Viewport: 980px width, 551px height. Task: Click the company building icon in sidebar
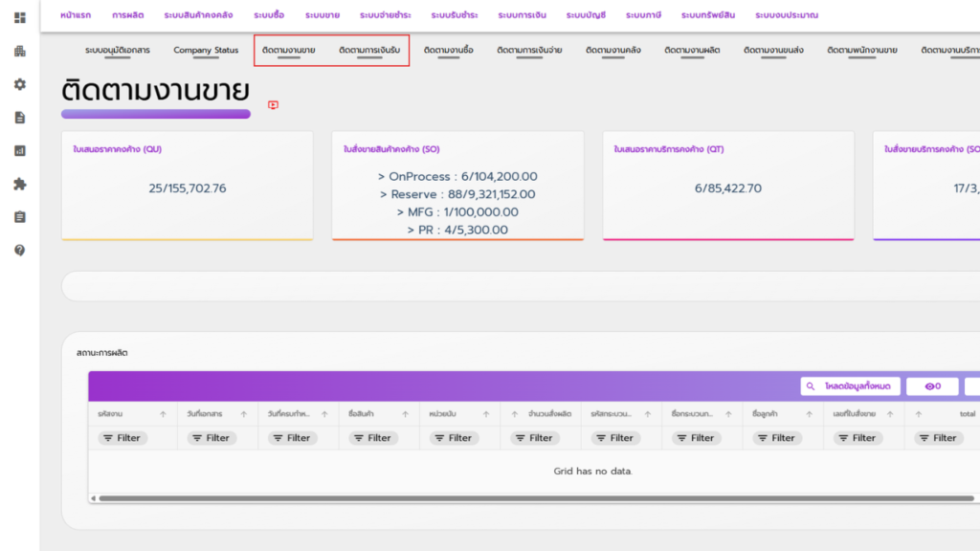pos(20,52)
